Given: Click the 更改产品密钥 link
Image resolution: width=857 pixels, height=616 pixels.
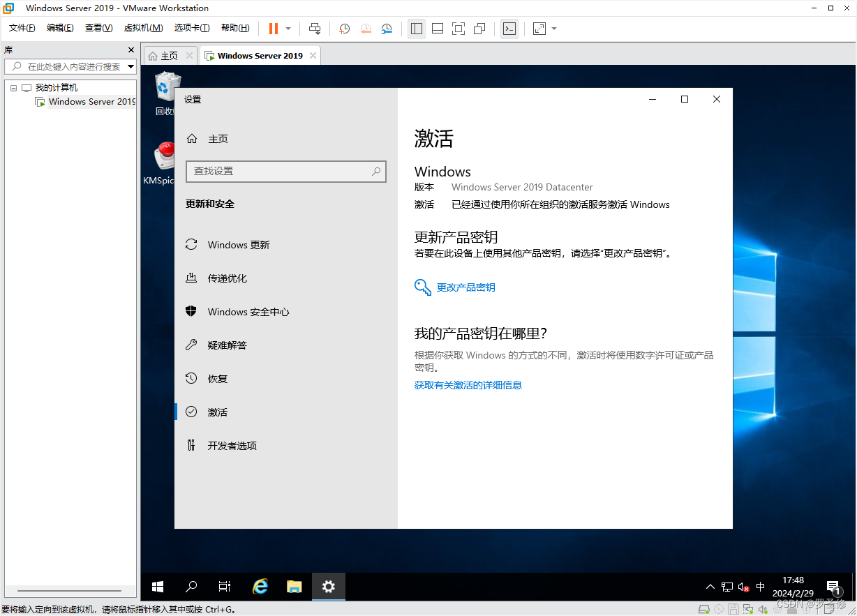Looking at the screenshot, I should pos(466,287).
